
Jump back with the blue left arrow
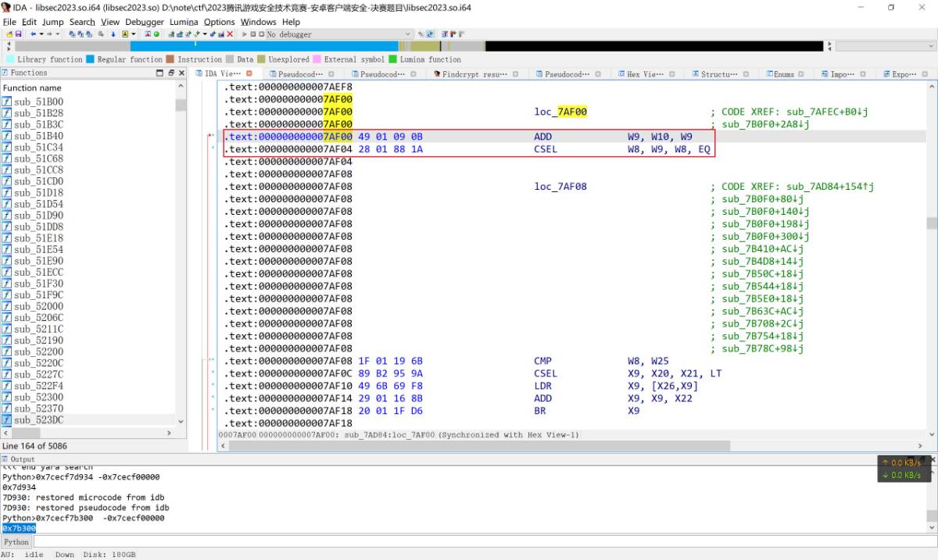tap(33, 34)
